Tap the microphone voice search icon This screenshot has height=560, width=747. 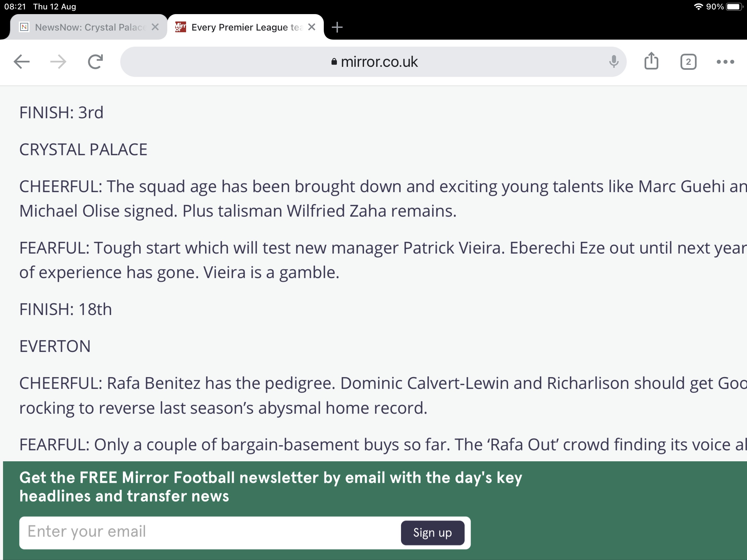point(614,62)
